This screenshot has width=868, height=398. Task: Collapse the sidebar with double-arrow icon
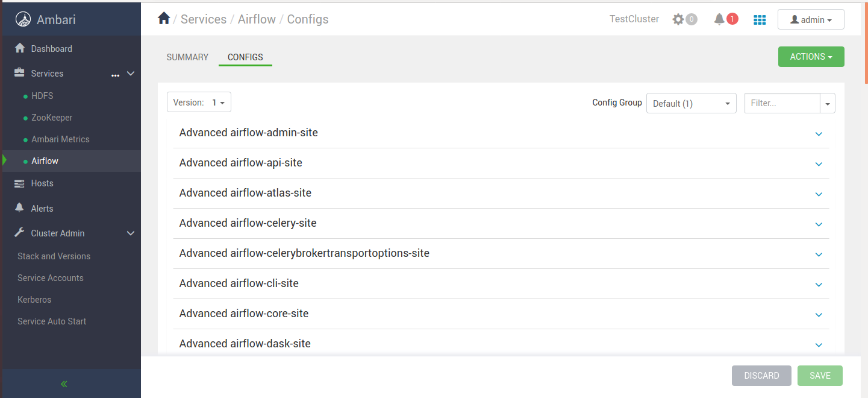[64, 384]
